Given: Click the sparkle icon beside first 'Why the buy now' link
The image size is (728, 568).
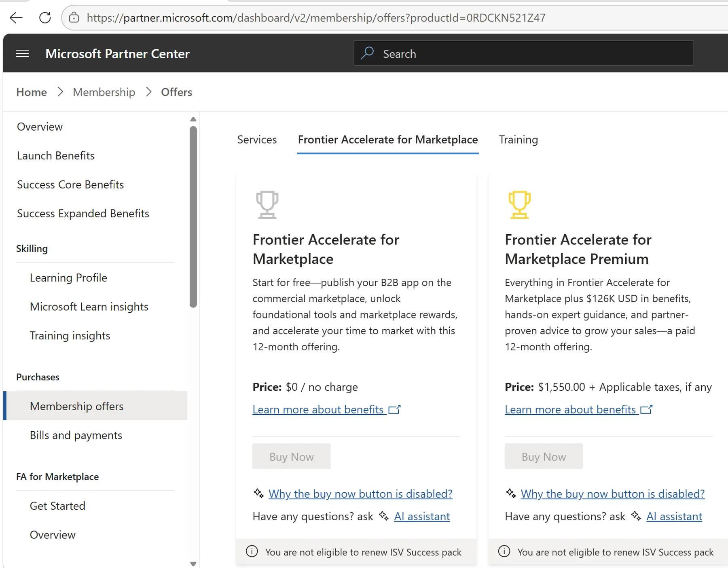Looking at the screenshot, I should coord(258,493).
